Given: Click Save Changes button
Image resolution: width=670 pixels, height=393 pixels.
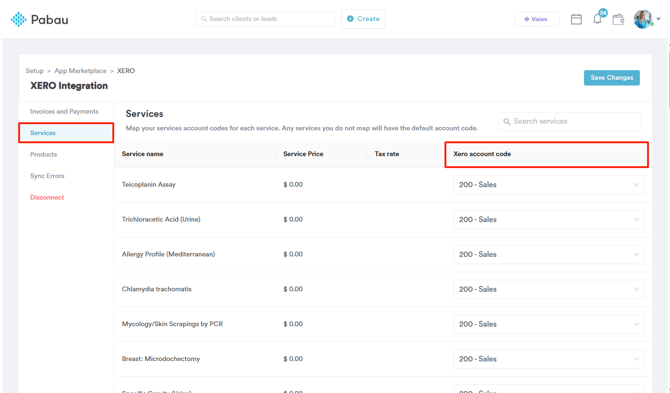Looking at the screenshot, I should point(611,78).
